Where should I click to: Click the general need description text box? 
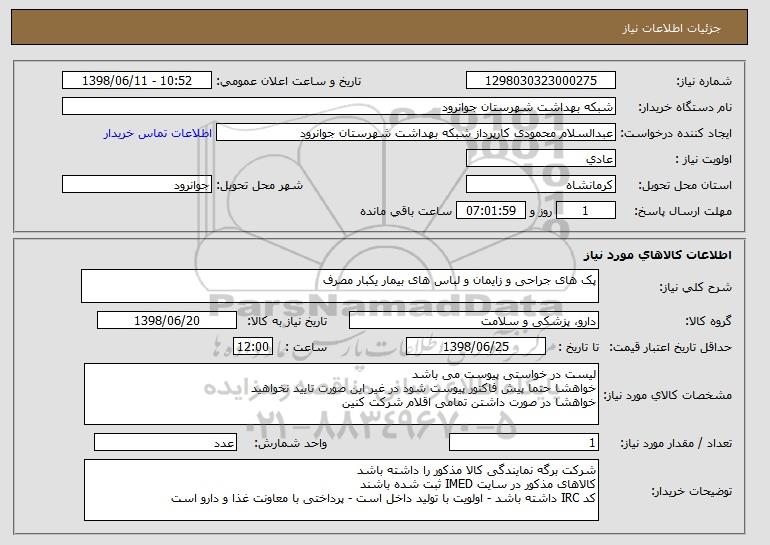coord(340,286)
